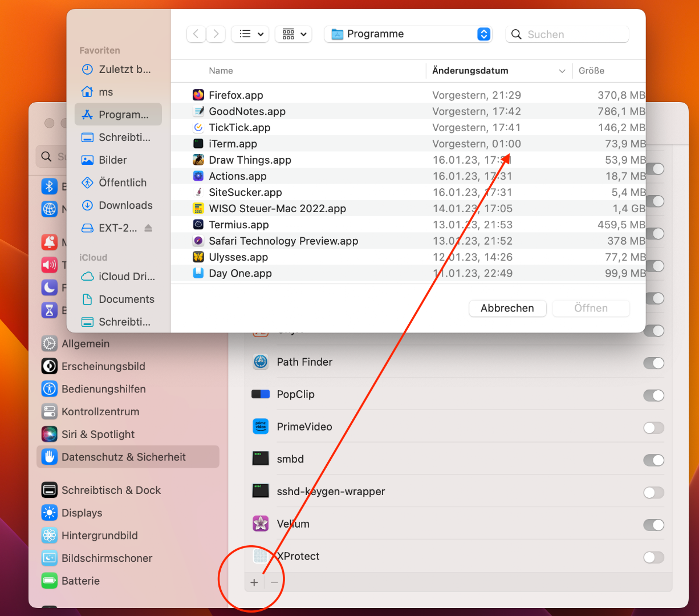This screenshot has width=699, height=616.
Task: Select the iTerm.app icon
Action: click(198, 144)
